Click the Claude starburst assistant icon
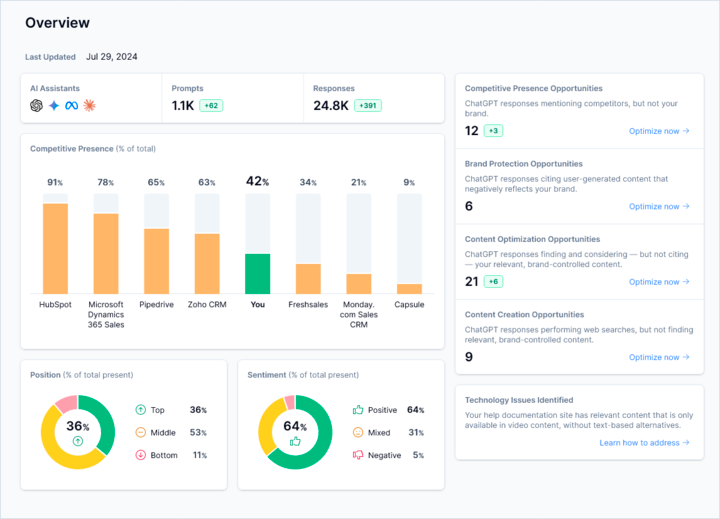The width and height of the screenshot is (720, 519). click(x=90, y=106)
